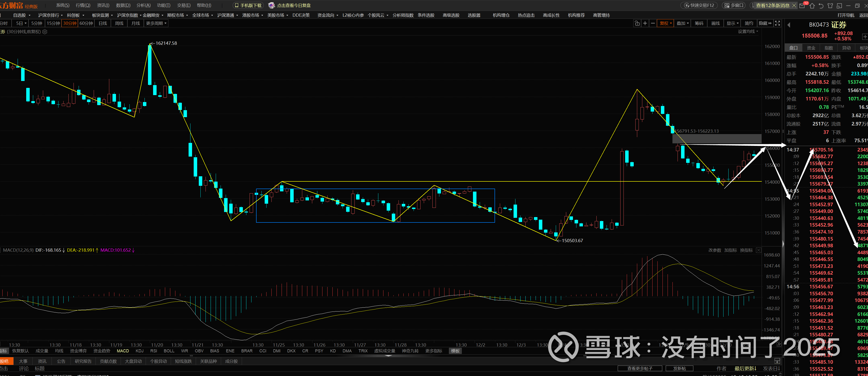Click 发新帖 button
The image size is (868, 376).
(679, 368)
